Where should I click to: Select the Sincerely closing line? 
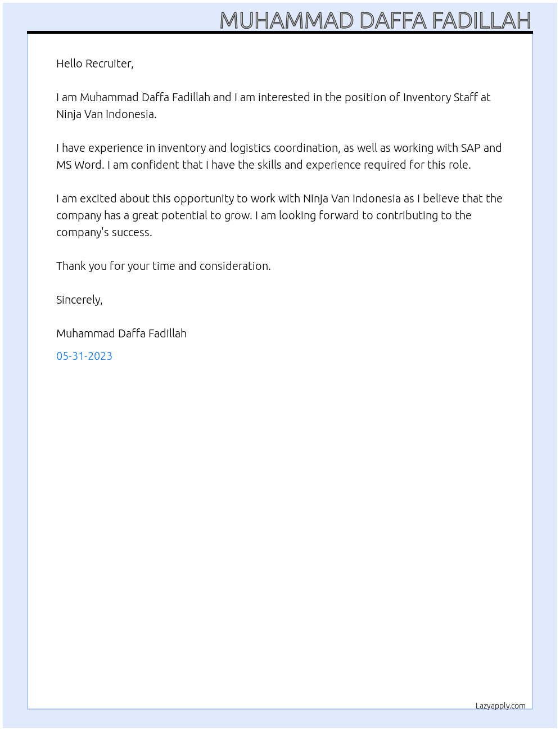click(x=79, y=300)
